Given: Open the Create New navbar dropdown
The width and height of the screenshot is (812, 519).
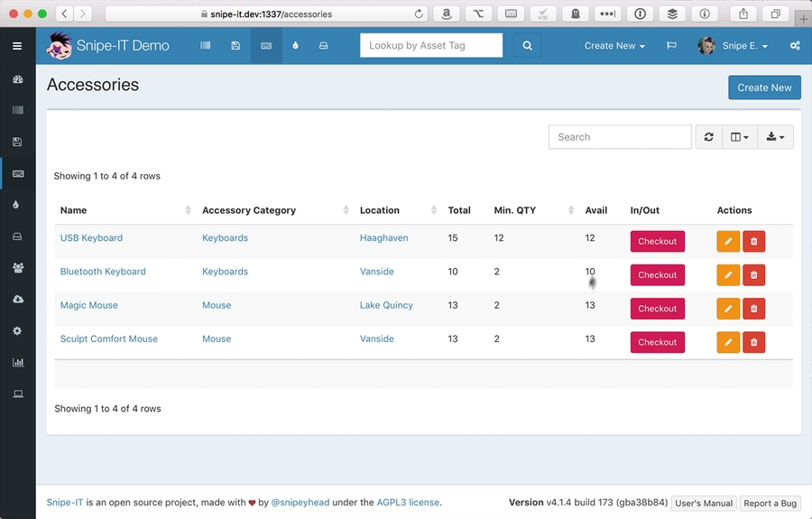Looking at the screenshot, I should pos(614,45).
